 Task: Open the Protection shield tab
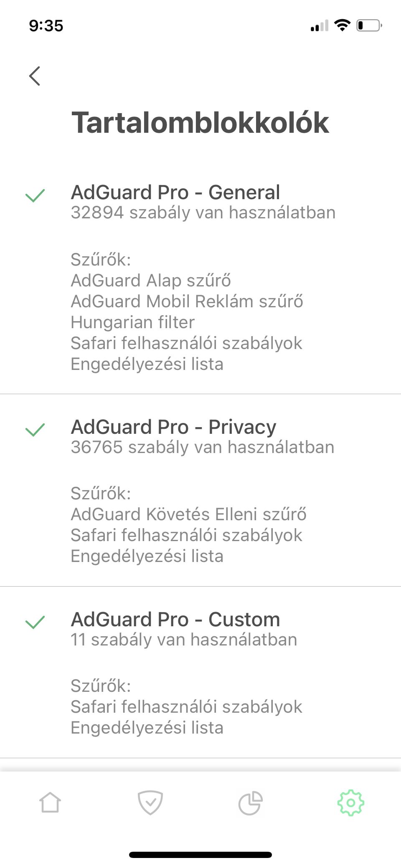click(x=150, y=802)
